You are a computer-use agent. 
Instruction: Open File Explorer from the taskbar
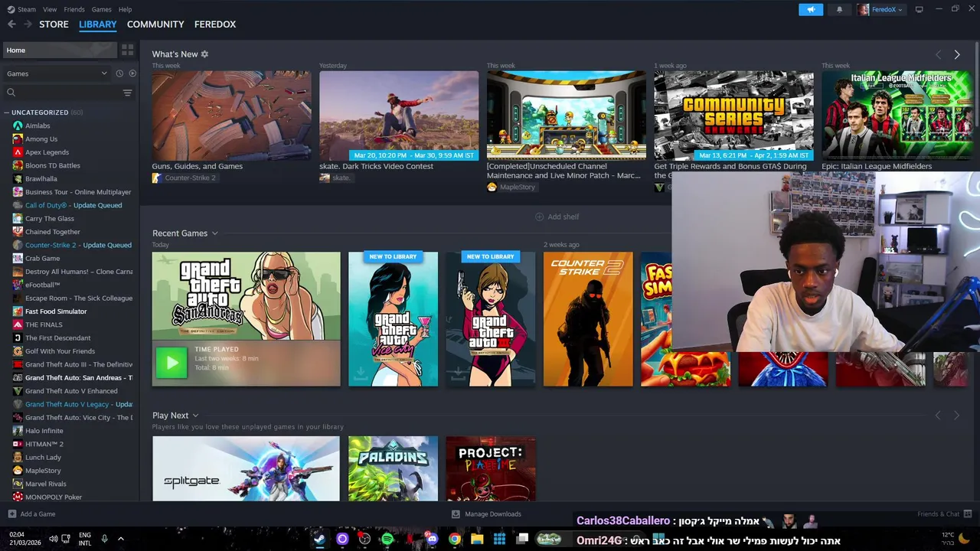click(477, 539)
